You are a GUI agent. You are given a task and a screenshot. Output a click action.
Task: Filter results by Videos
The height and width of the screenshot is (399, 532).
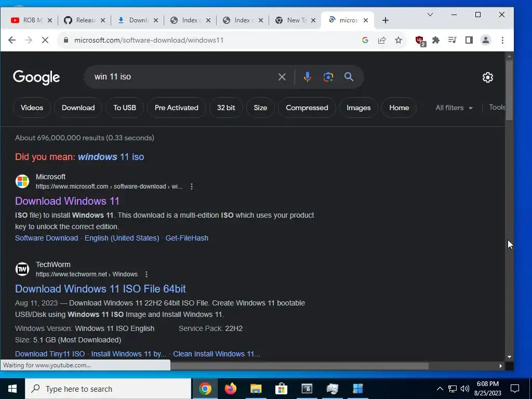tap(32, 108)
